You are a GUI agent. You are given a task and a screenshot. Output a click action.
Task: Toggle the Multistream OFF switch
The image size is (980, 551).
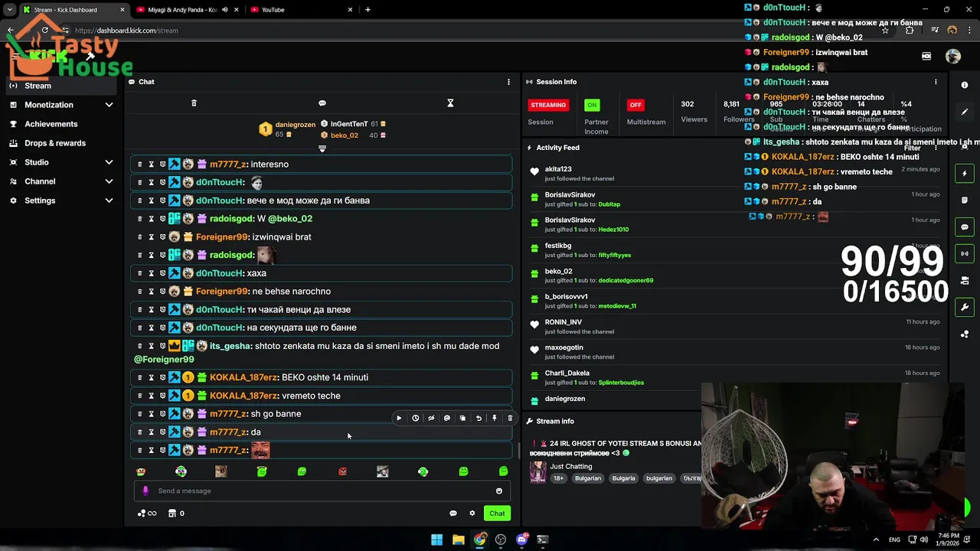[x=635, y=105]
